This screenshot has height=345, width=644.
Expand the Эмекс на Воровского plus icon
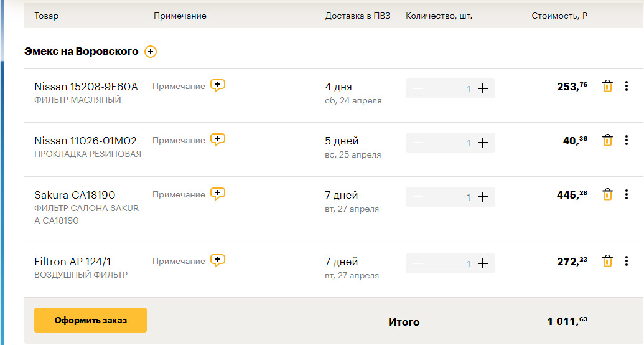pyautogui.click(x=151, y=52)
